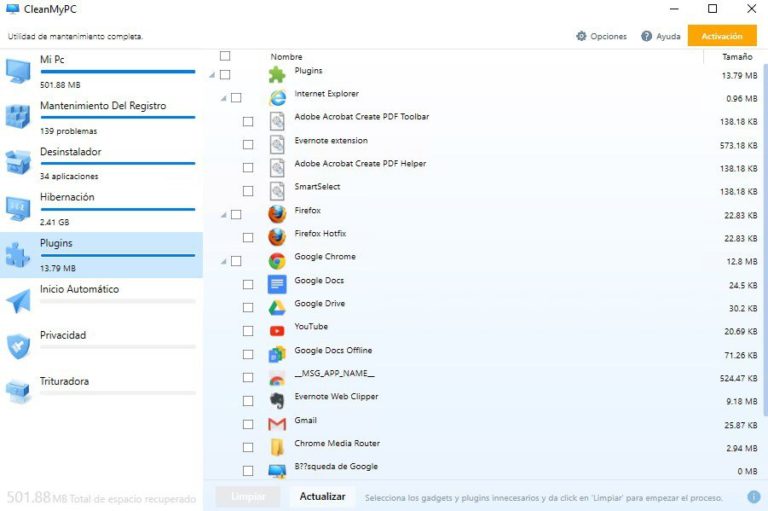Viewport: 768px width, 511px height.
Task: Click the Google Chrome icon
Action: tap(277, 261)
